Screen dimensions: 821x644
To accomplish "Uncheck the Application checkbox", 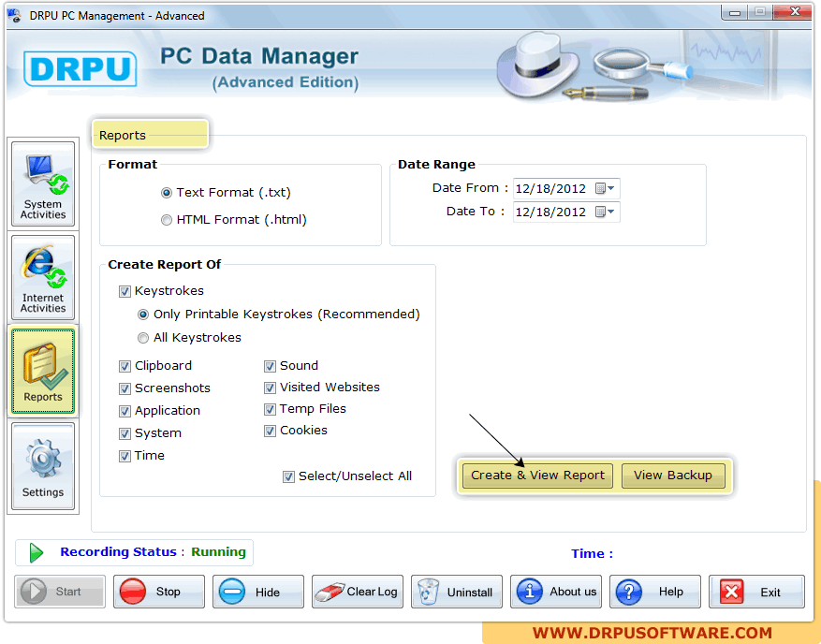I will point(125,412).
